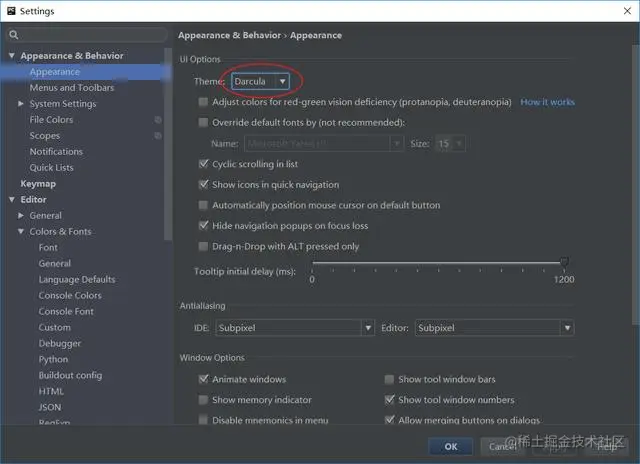Collapse the Appearance & Behavior tree node

pyautogui.click(x=12, y=56)
